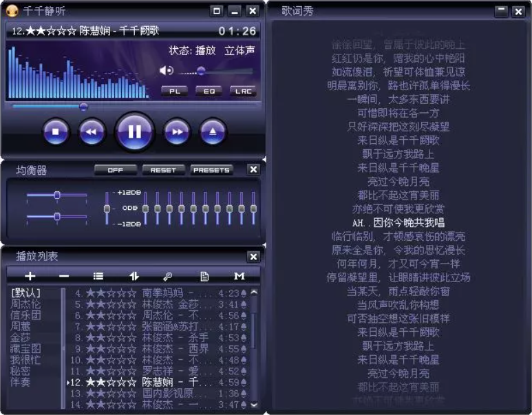Select the 周蕙 playlist

(21, 326)
